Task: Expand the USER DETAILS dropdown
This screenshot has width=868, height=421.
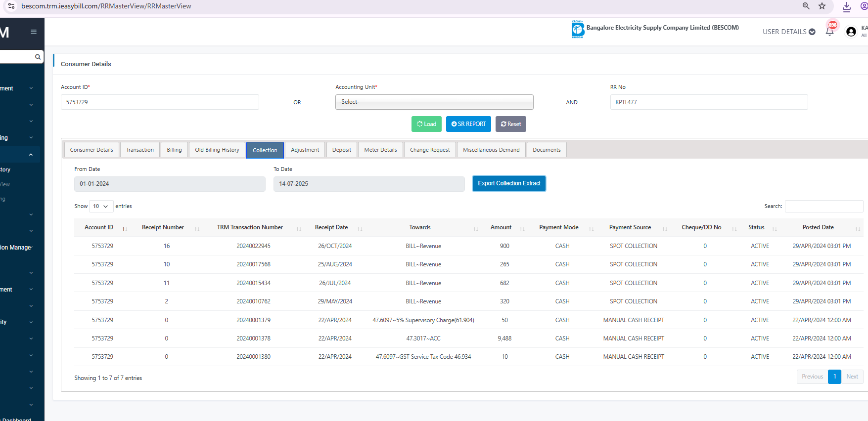Action: click(x=789, y=32)
